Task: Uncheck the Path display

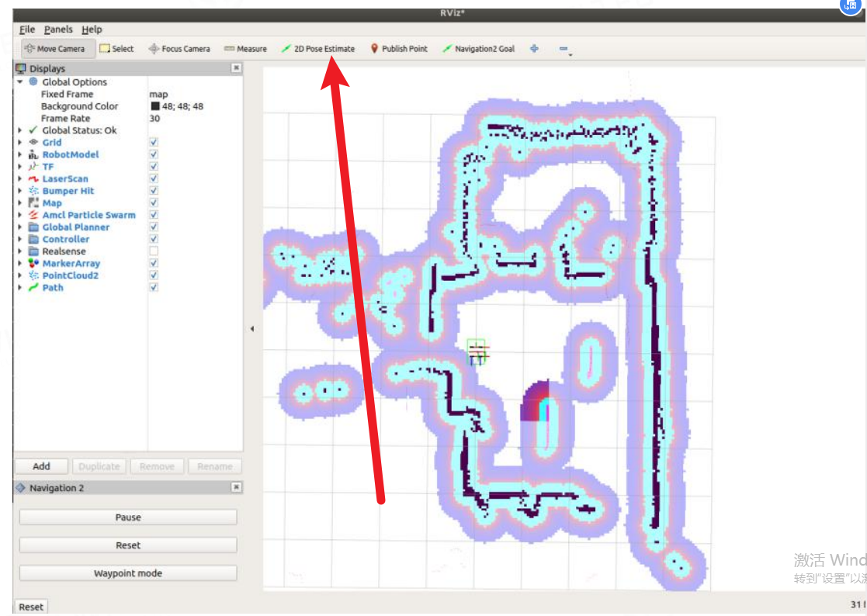Action: pos(154,287)
